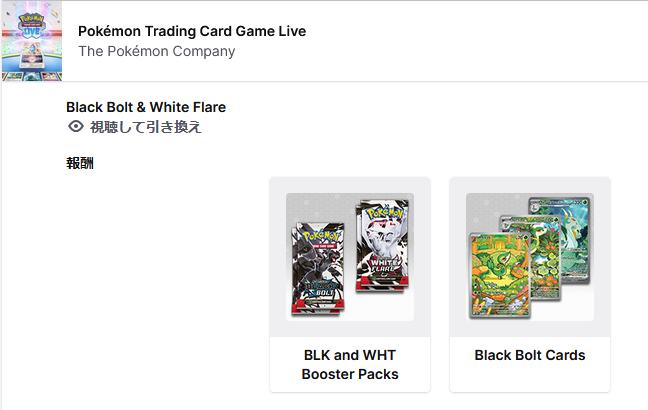
Task: Open the Black Bolt & White Flare campaign title
Action: [x=146, y=107]
